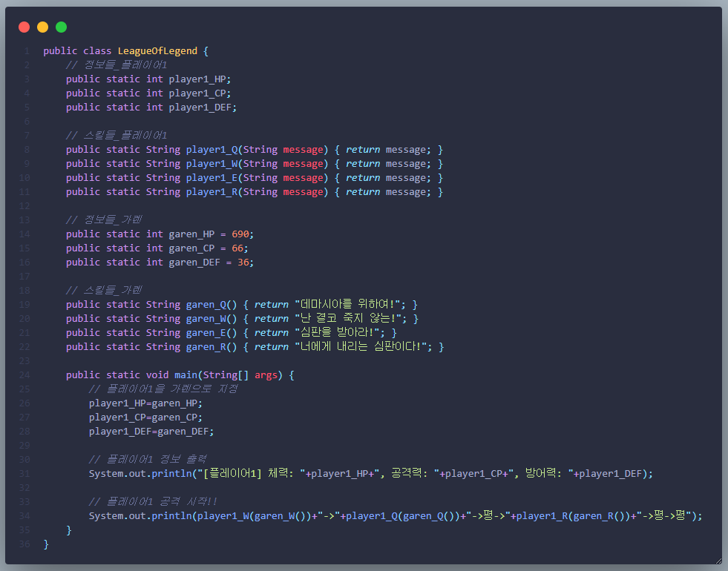Viewport: 728px width, 571px height.
Task: Click the string "난 결코 죽지 않는!"
Action: (x=348, y=319)
